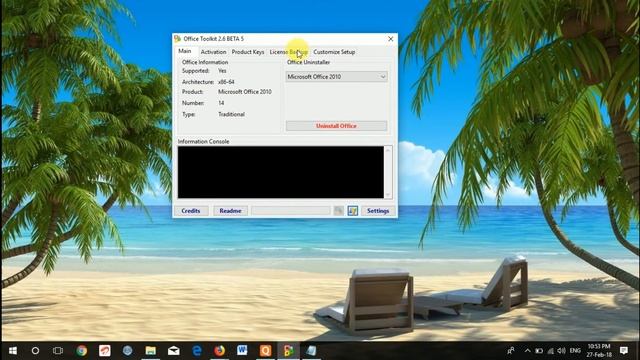The width and height of the screenshot is (640, 360).
Task: Open the Windows Start menu
Action: pos(13,351)
